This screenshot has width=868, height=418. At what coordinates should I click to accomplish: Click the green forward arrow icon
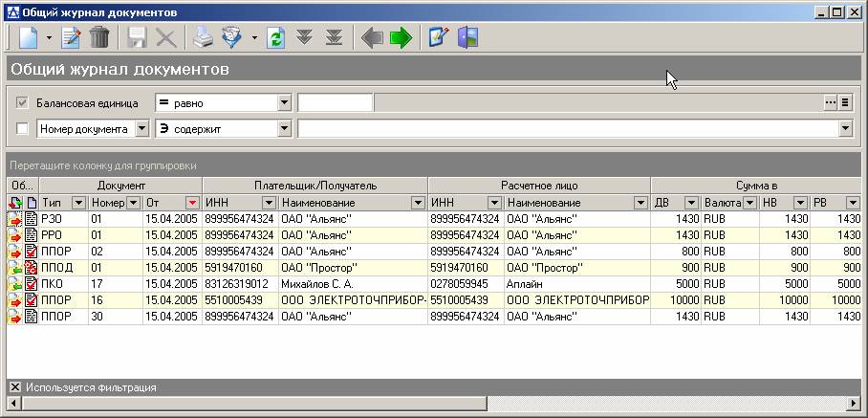click(401, 38)
